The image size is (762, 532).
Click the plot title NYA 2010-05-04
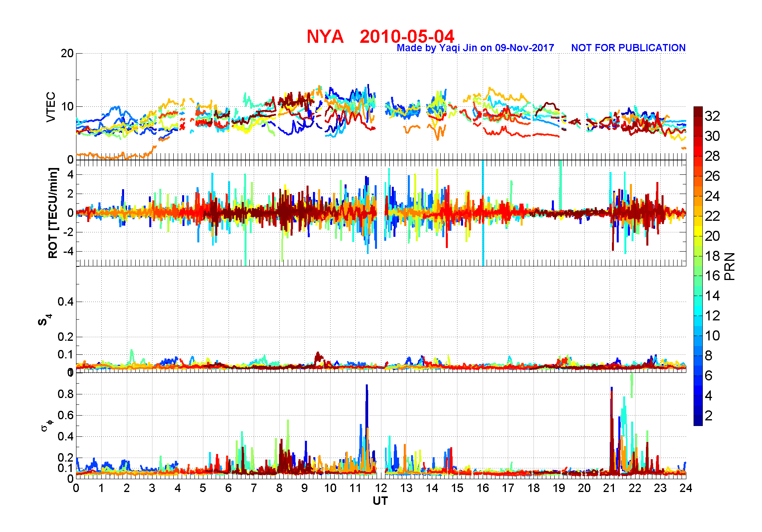pos(381,36)
